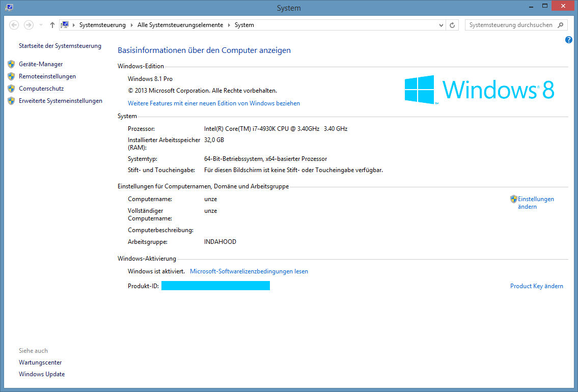This screenshot has width=578, height=392.
Task: Refresh the System page
Action: point(452,25)
